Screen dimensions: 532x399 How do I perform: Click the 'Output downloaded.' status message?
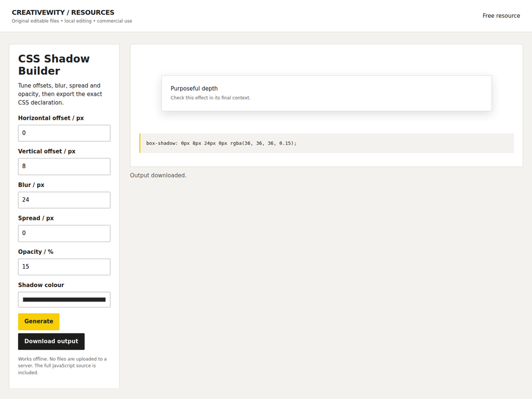click(x=158, y=176)
